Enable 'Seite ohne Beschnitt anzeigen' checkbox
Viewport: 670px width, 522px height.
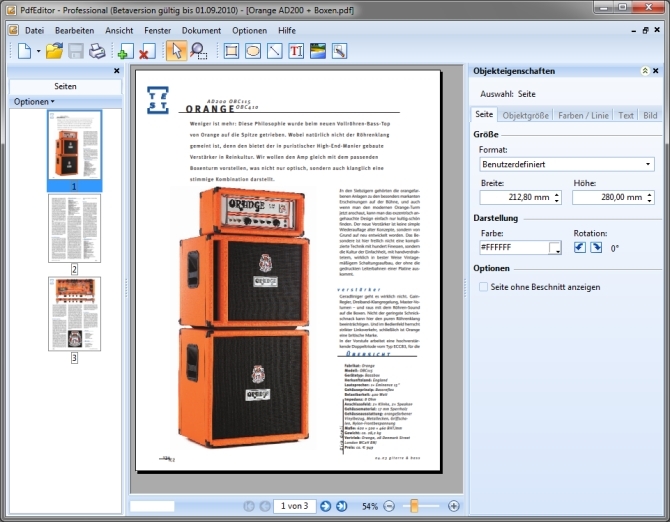click(x=483, y=287)
